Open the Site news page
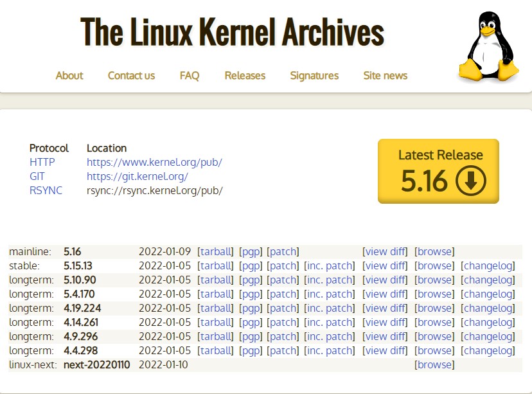Screen dimensions: 532x394 point(384,76)
